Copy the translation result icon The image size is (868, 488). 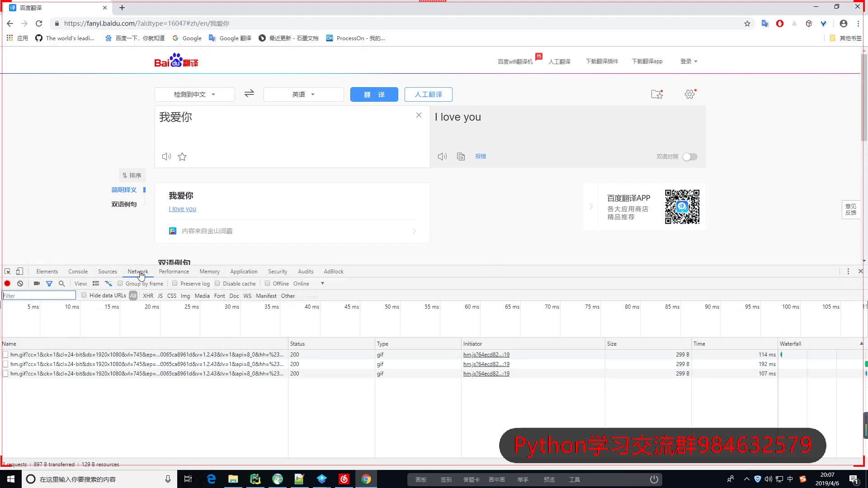[x=461, y=156]
